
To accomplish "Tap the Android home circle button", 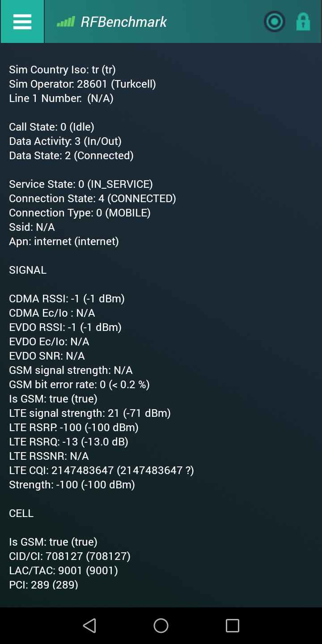I will point(161,625).
